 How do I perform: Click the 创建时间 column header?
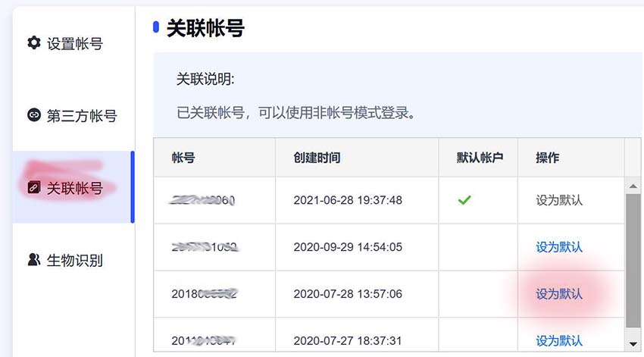click(317, 158)
